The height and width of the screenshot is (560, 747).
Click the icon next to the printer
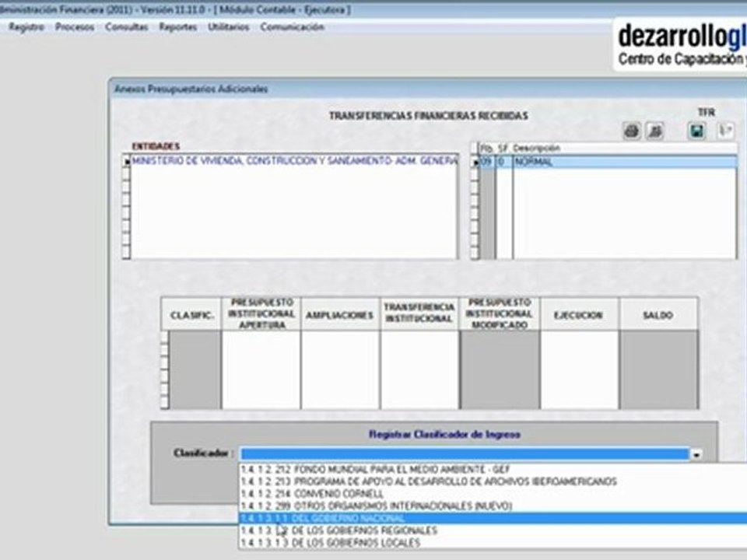click(655, 131)
